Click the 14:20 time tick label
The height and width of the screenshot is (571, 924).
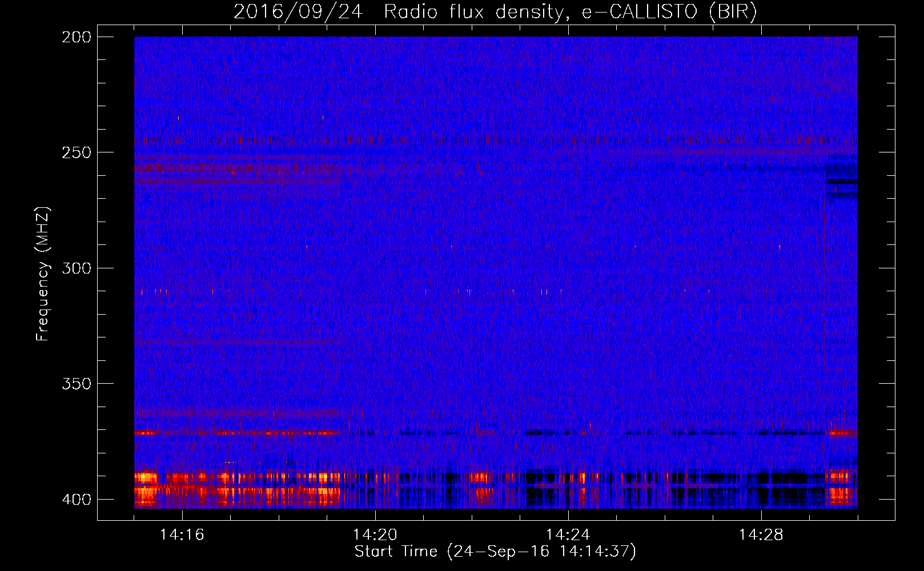pos(375,535)
